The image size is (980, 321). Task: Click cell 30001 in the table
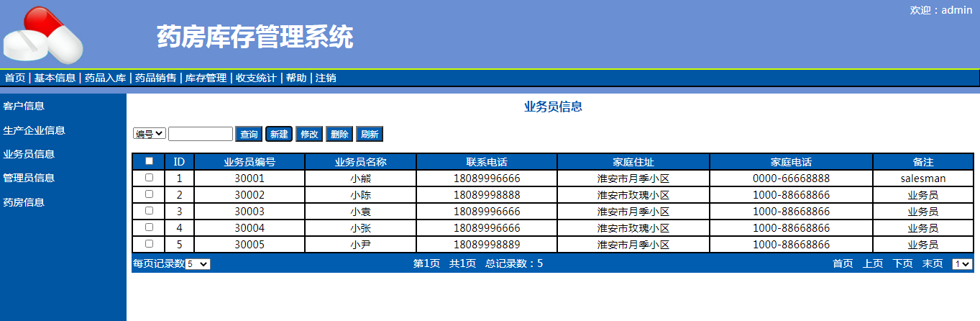pyautogui.click(x=249, y=178)
